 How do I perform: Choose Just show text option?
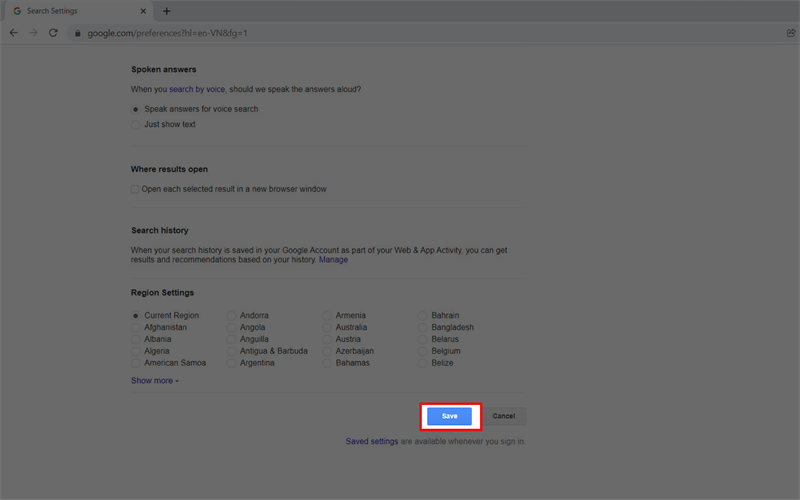tap(136, 125)
